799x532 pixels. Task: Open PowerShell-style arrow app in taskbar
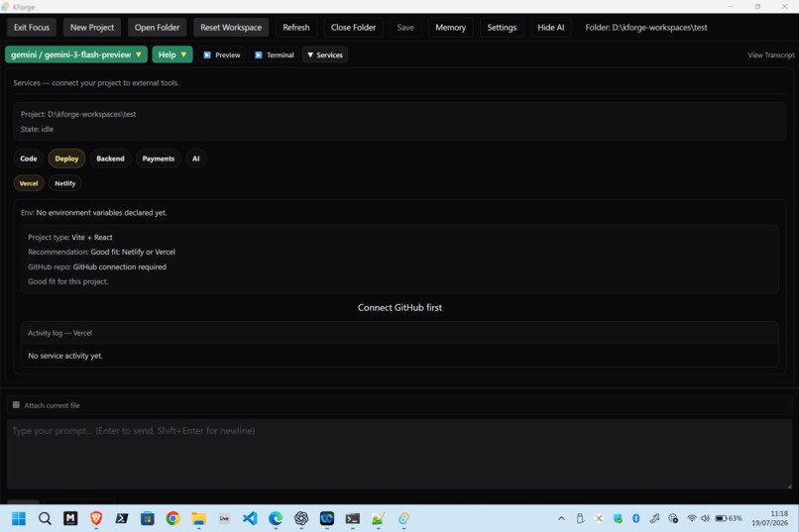click(x=122, y=518)
